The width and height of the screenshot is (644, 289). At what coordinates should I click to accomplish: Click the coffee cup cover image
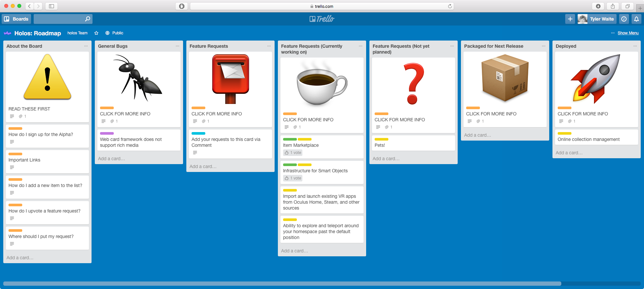(x=322, y=84)
